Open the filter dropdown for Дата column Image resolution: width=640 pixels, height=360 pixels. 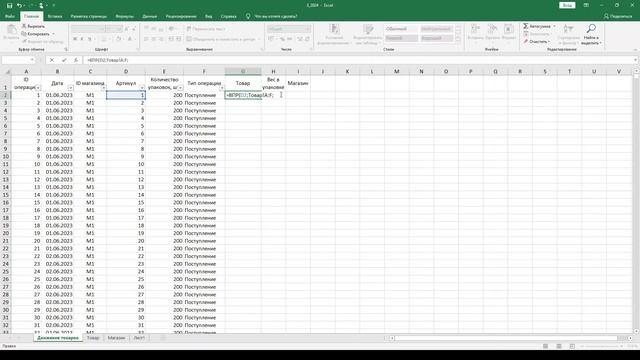click(x=70, y=88)
